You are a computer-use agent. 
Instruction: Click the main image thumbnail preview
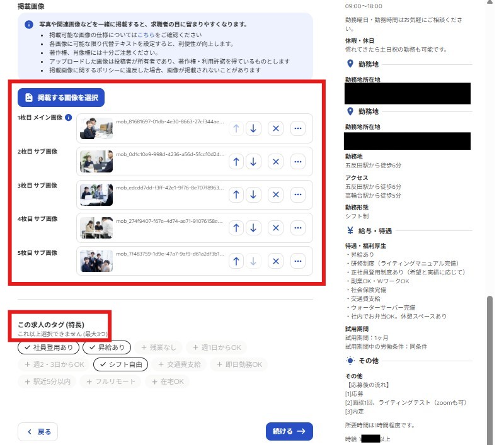coord(96,128)
